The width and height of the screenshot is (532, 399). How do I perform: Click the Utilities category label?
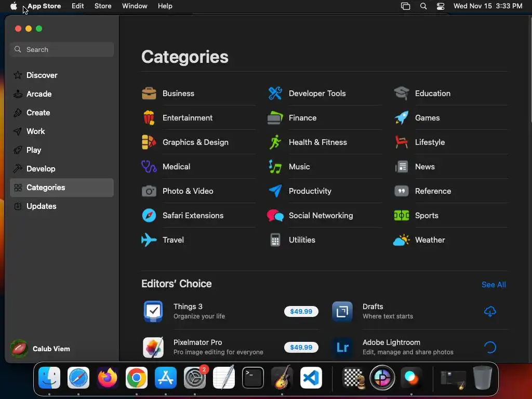click(302, 240)
